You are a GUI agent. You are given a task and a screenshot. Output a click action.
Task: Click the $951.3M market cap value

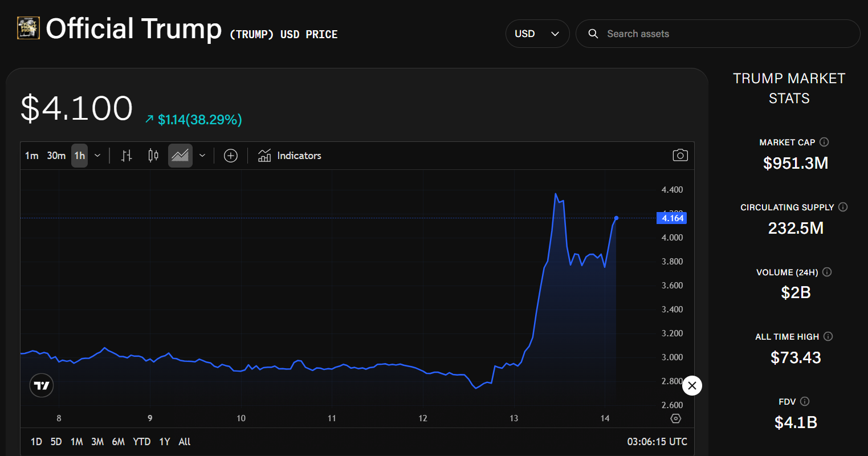[796, 164]
